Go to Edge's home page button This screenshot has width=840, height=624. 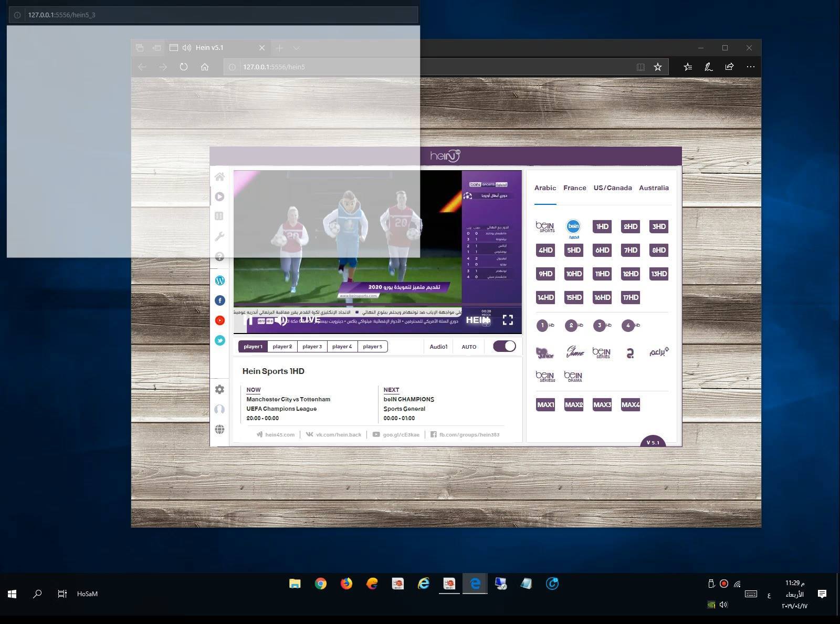click(x=205, y=67)
